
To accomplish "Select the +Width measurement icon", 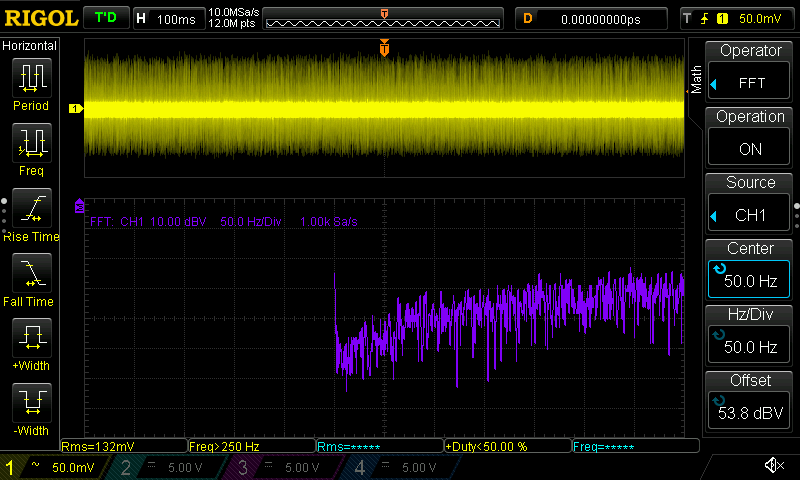I will tap(31, 338).
